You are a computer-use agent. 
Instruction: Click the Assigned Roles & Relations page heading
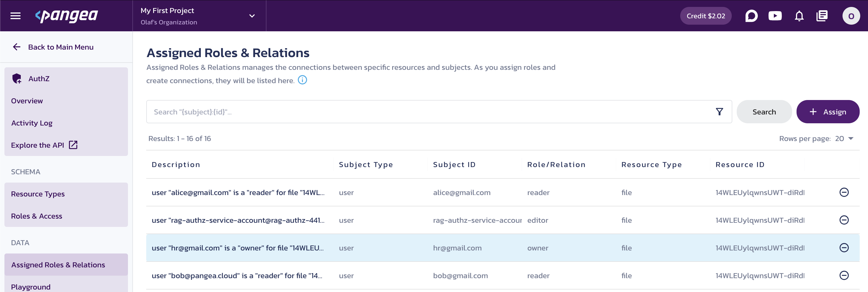tap(228, 53)
